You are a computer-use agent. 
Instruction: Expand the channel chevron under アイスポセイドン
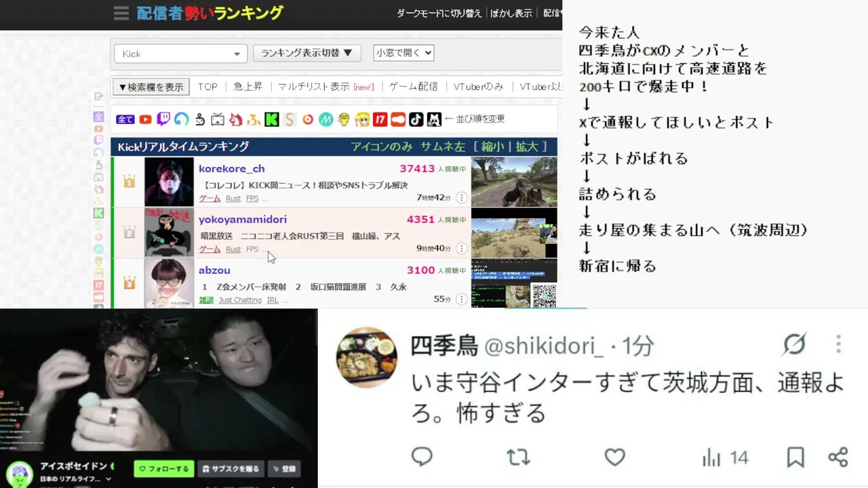point(108,479)
